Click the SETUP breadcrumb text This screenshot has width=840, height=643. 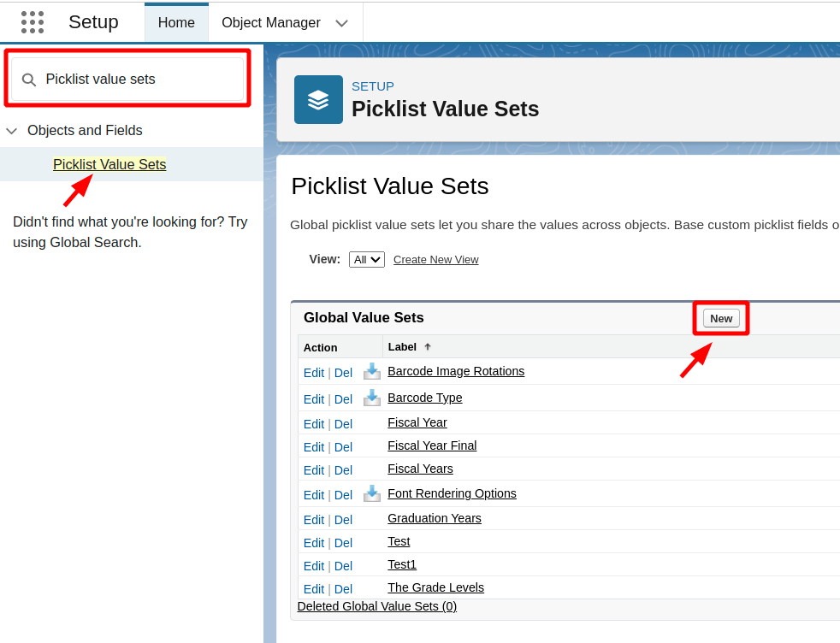[372, 86]
